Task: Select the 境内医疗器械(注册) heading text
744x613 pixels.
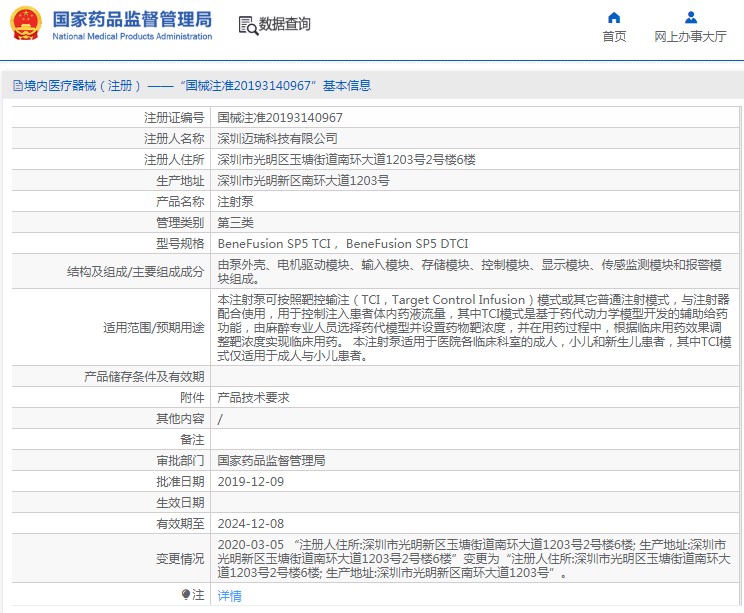Action: pos(83,85)
